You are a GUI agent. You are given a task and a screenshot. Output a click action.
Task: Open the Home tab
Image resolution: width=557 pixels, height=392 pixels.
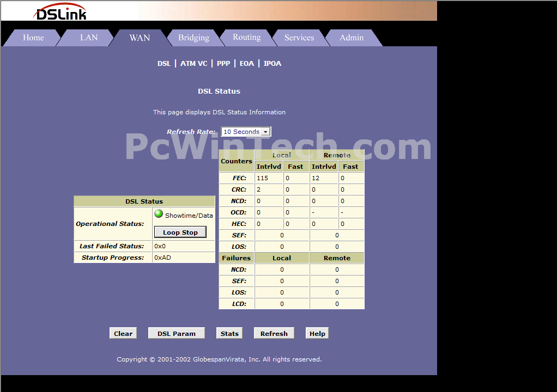point(33,38)
